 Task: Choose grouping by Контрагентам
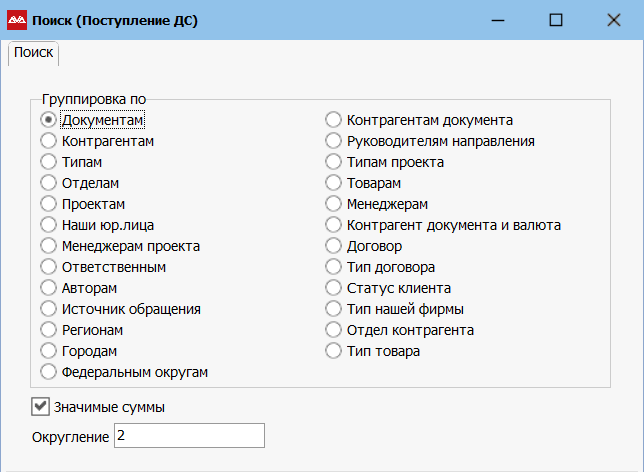point(48,141)
